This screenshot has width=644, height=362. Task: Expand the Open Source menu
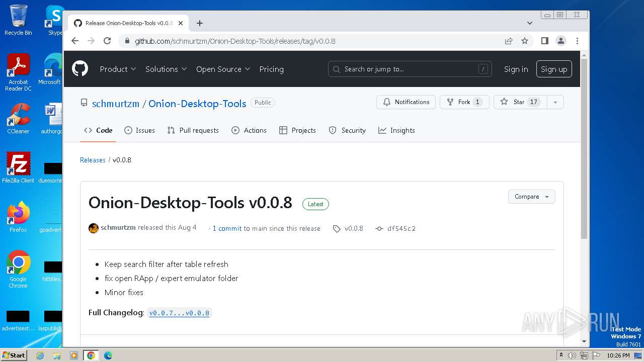(223, 69)
